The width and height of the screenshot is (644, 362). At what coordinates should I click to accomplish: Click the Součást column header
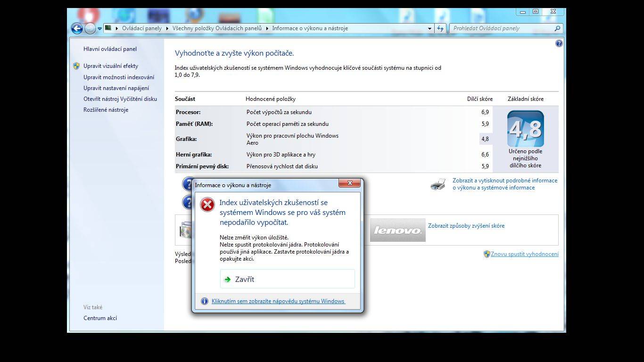185,99
